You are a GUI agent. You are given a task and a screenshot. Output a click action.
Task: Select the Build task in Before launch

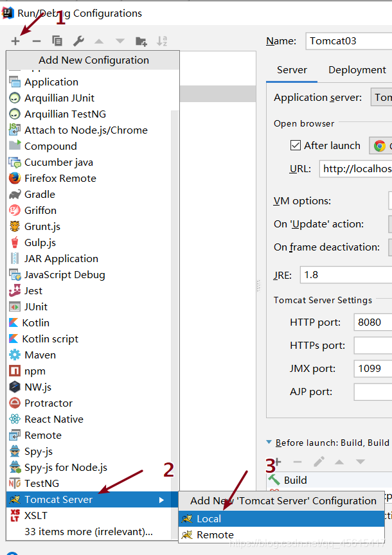329,480
